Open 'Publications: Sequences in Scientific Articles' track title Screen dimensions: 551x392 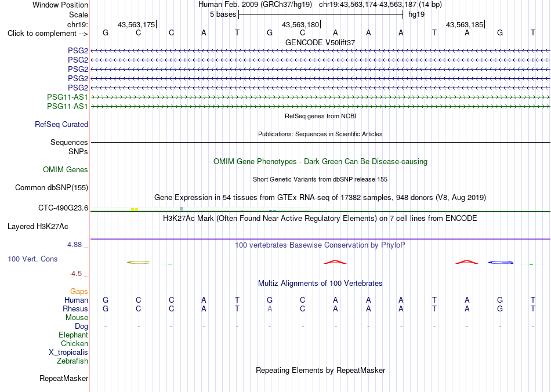coord(320,134)
